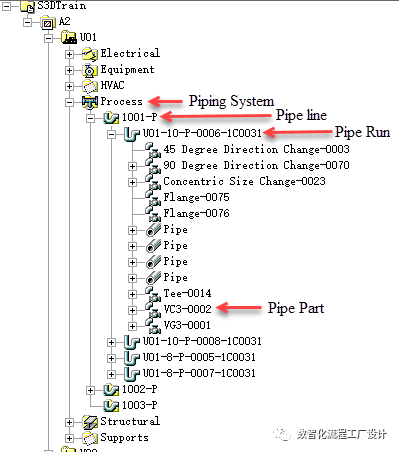399x452 pixels.
Task: Select the 'Electrical' label
Action: pos(130,53)
